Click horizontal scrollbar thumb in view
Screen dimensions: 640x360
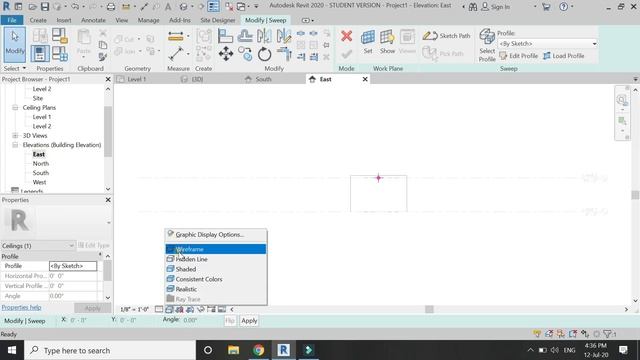[429, 309]
